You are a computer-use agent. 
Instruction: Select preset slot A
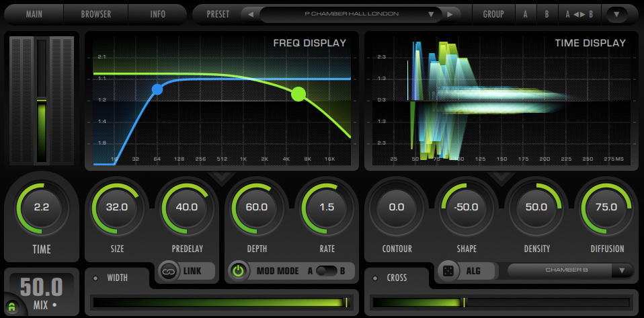[525, 14]
